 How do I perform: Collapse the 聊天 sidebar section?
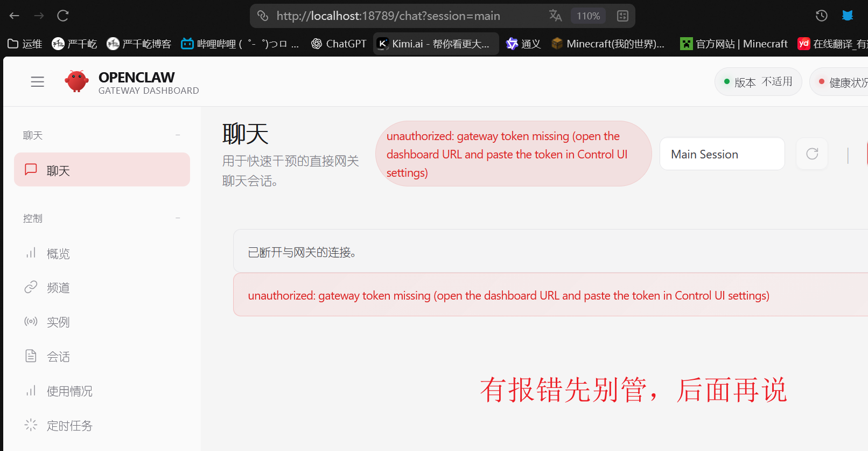(x=178, y=135)
